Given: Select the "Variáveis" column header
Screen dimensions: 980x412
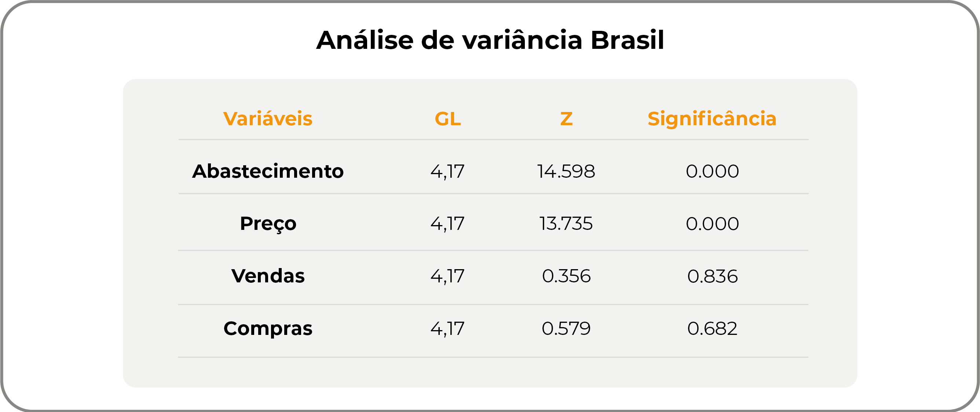Looking at the screenshot, I should point(267,119).
